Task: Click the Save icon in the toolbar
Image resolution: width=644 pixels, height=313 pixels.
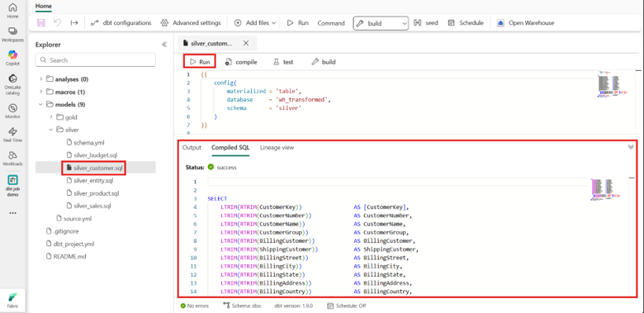Action: click(x=41, y=22)
